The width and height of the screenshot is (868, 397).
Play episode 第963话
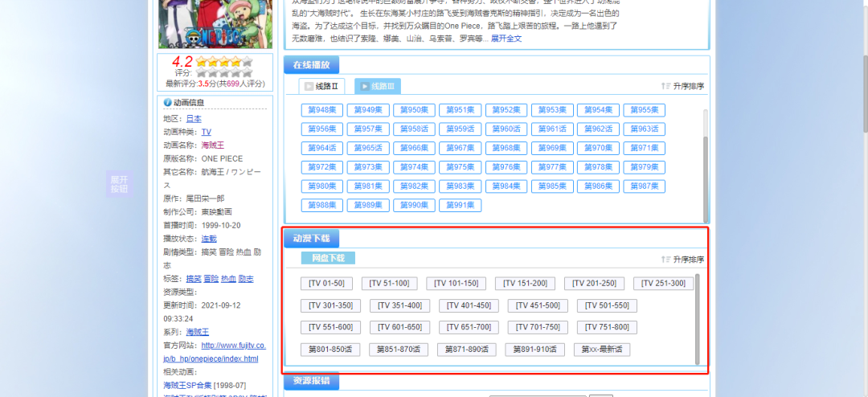(645, 129)
